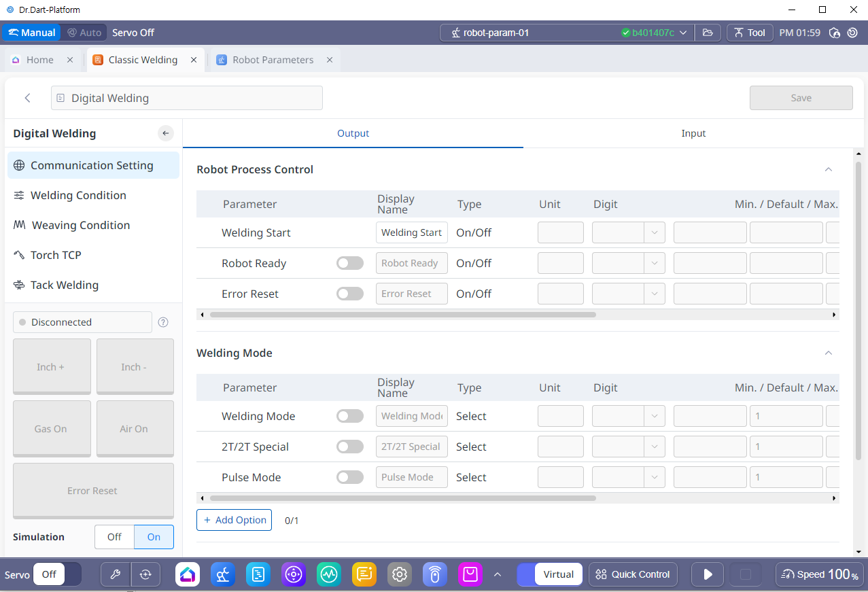The image size is (868, 592).
Task: Click the wrench tool icon near Servo
Action: [x=116, y=574]
